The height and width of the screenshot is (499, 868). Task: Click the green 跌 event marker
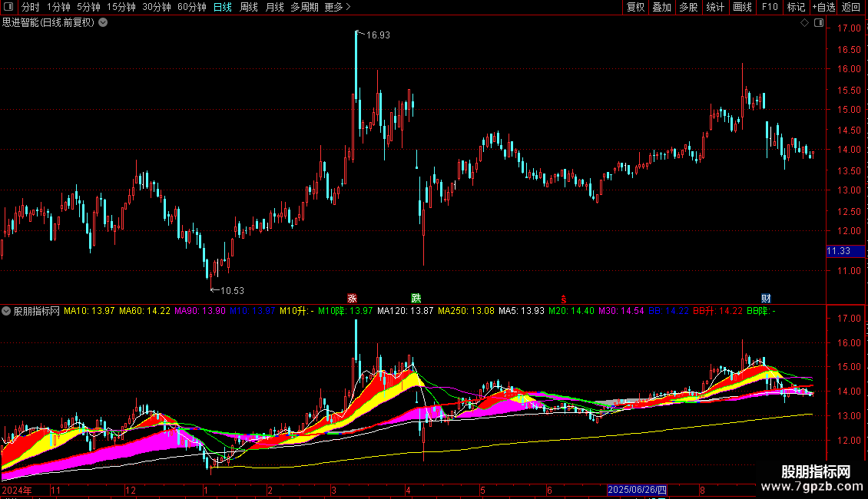[416, 299]
